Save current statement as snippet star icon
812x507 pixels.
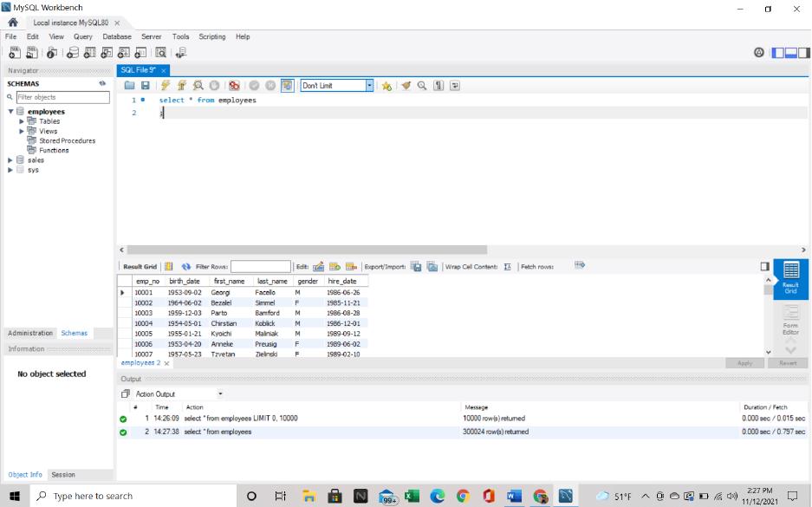coord(387,86)
